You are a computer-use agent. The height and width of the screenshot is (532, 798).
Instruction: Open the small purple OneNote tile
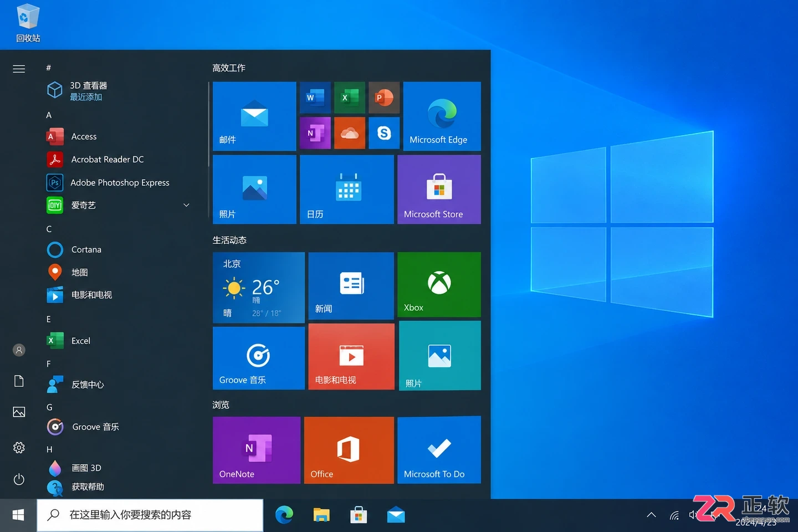pyautogui.click(x=315, y=133)
